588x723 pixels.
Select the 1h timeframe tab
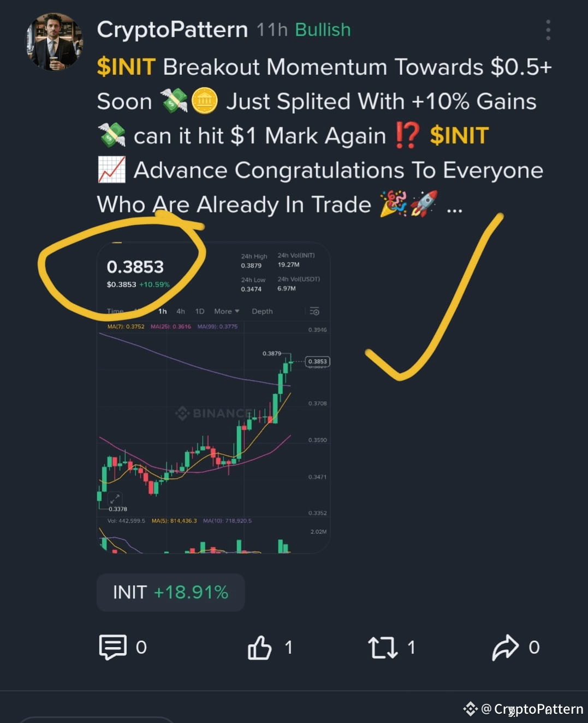[163, 311]
